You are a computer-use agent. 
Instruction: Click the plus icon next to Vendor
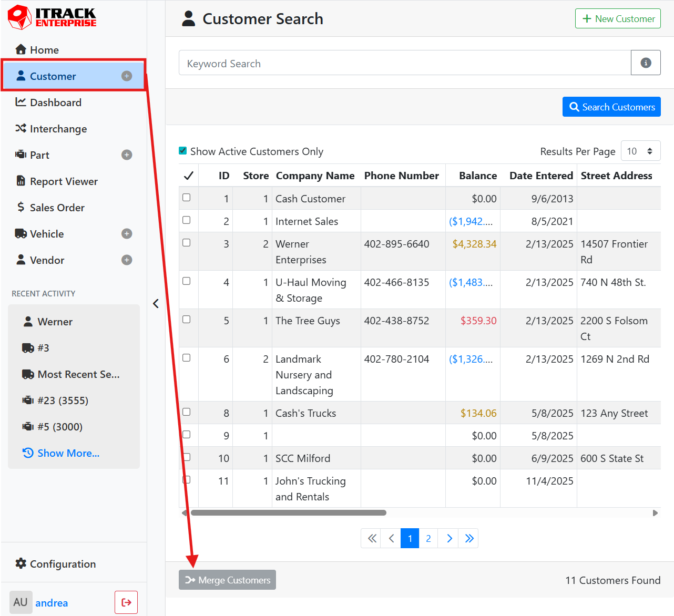click(x=127, y=260)
